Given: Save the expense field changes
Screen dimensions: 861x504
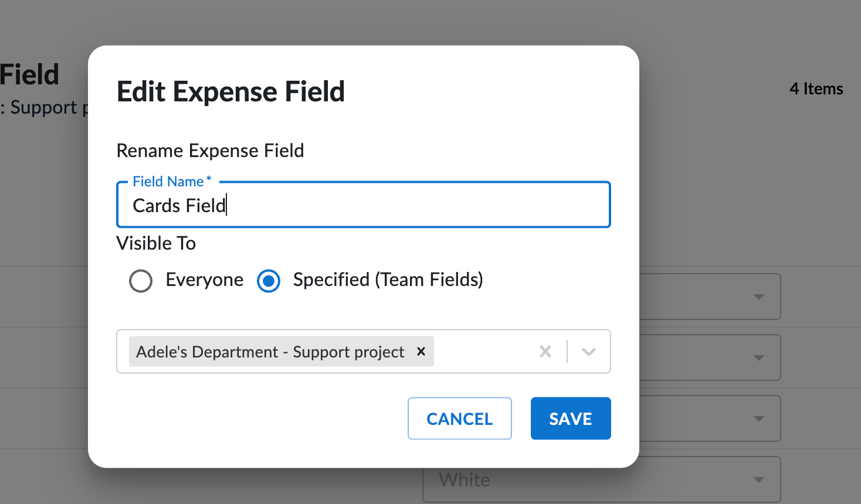Looking at the screenshot, I should 570,418.
